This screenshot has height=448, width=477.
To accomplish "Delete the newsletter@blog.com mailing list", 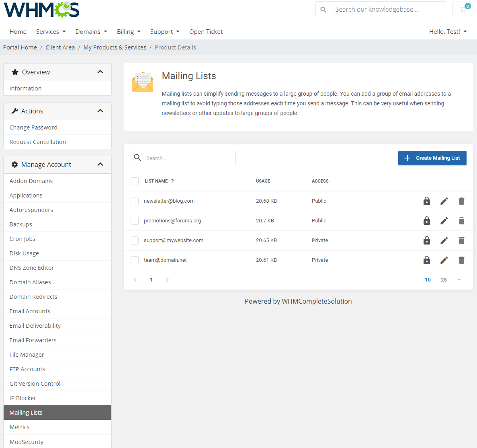I will point(461,201).
